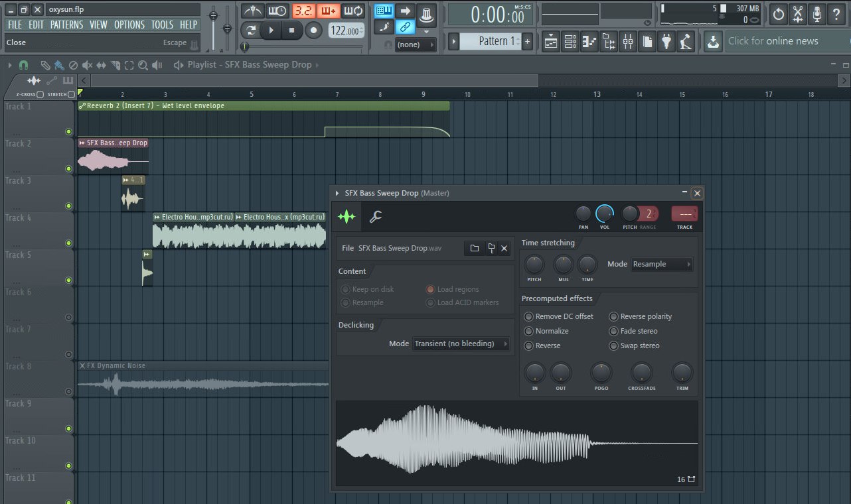Open the SFX Bass..eep Drop clip menu
This screenshot has width=851, height=504.
tap(82, 143)
